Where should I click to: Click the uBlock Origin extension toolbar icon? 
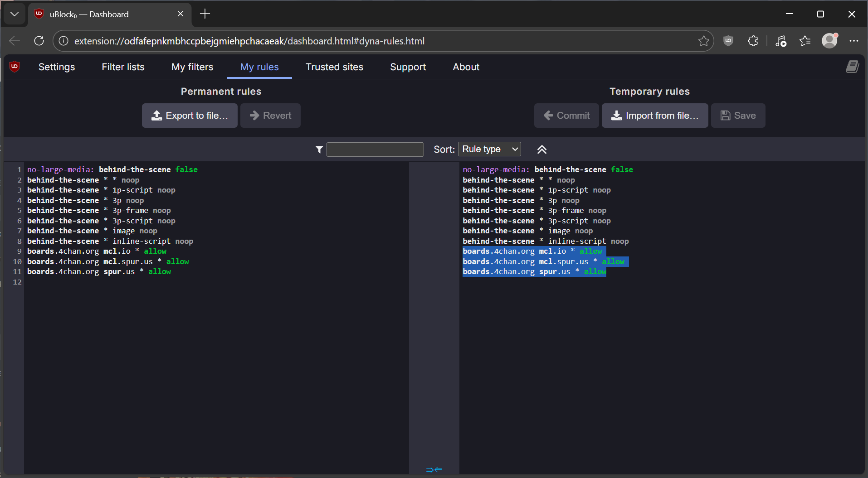[x=728, y=41]
